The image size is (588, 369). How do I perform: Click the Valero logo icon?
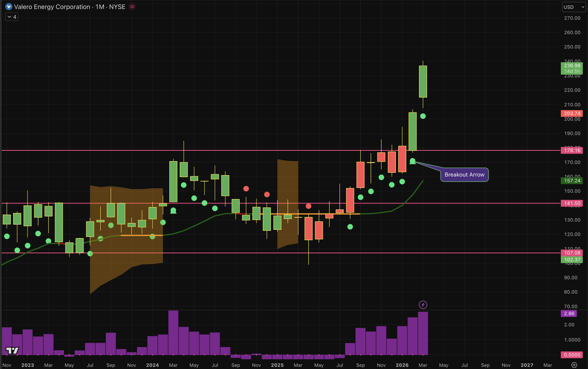9,7
